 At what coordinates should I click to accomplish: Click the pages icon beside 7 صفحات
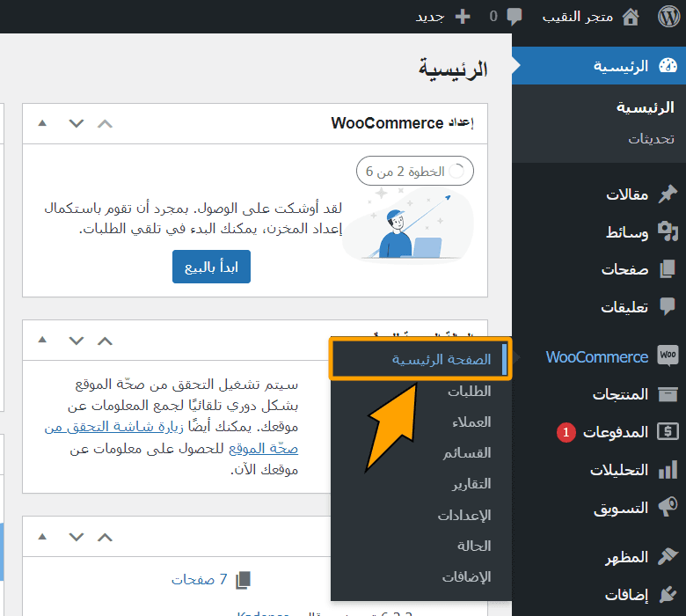(x=243, y=580)
